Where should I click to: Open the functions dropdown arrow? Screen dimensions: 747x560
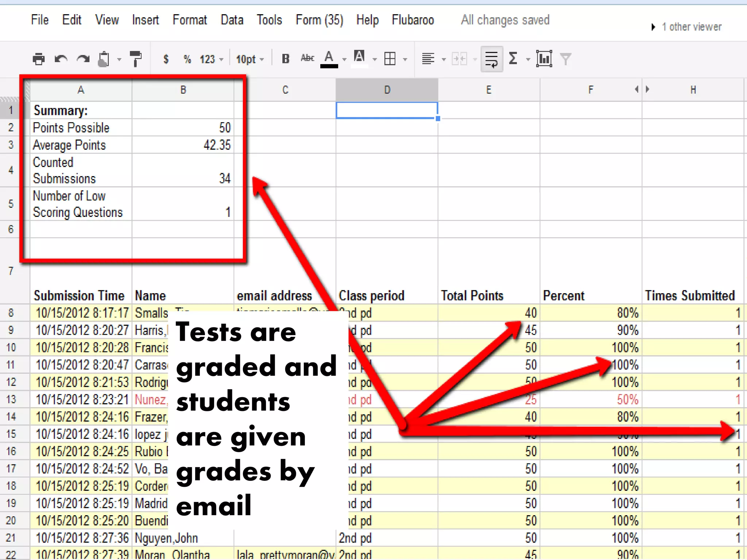pos(528,59)
